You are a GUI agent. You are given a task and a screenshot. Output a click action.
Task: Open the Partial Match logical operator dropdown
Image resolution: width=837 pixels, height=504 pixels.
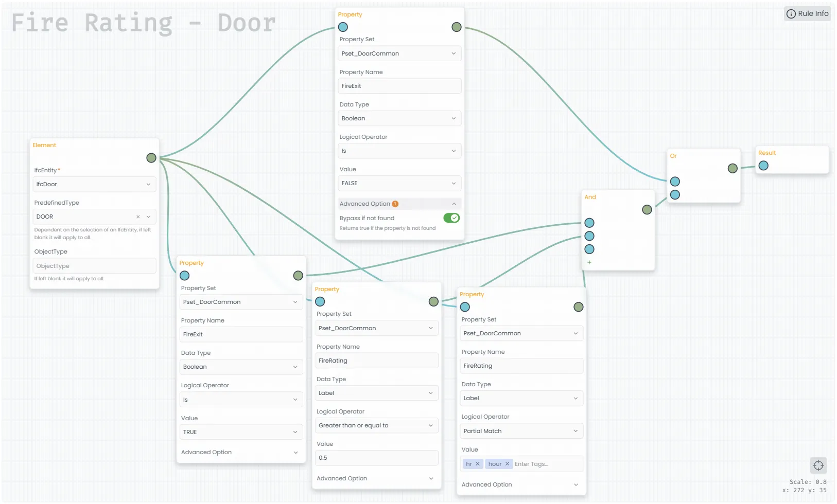pos(520,431)
